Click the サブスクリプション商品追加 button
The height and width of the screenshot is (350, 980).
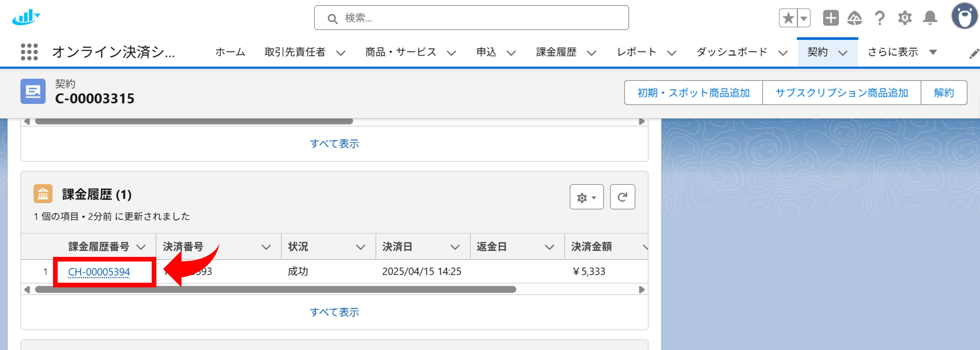(x=841, y=92)
